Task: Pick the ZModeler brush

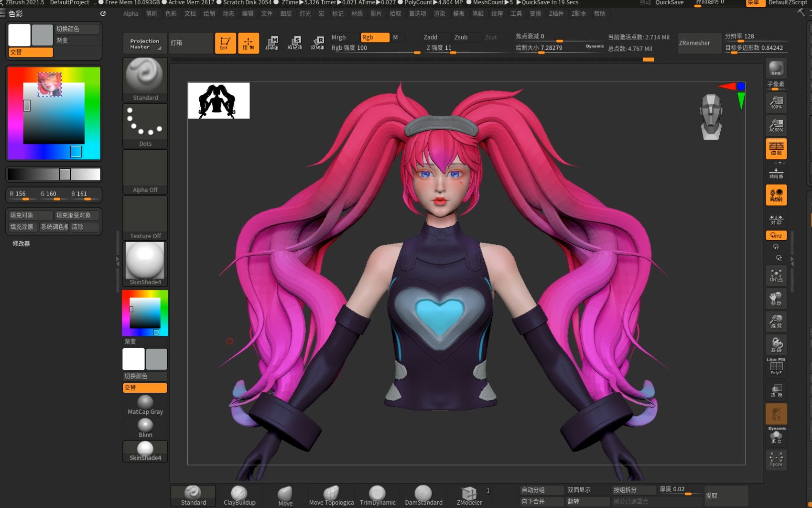Action: 469,496
